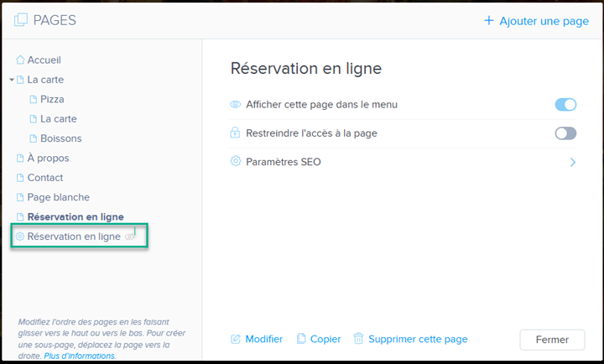Select Accueil page in the list

tap(44, 60)
